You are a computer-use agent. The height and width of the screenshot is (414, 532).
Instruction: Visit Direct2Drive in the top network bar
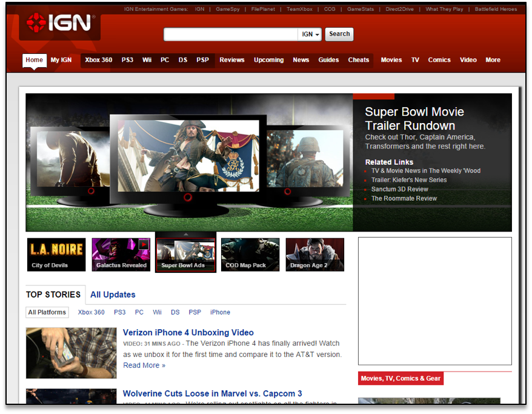[x=399, y=9]
